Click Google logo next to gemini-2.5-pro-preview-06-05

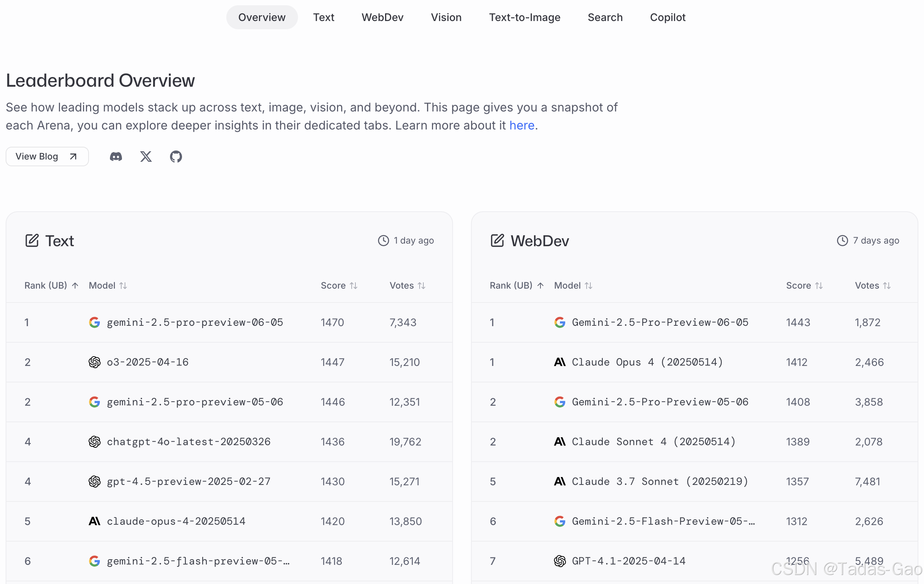(x=95, y=322)
